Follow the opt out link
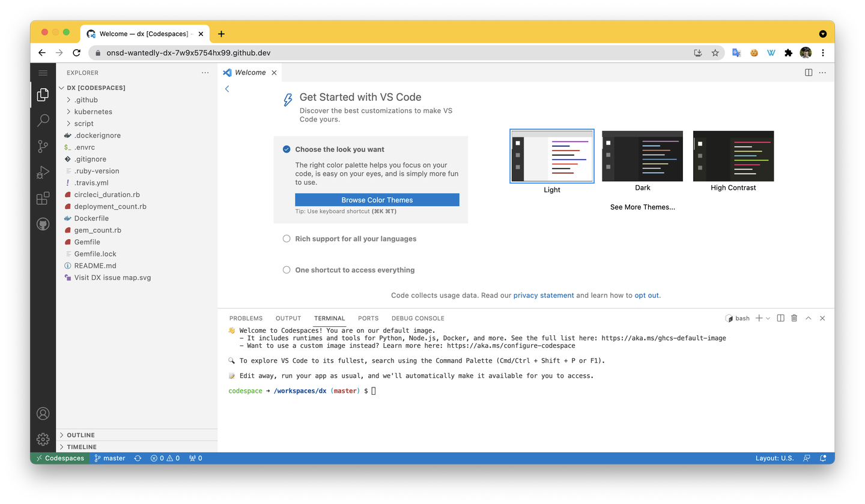 point(647,296)
